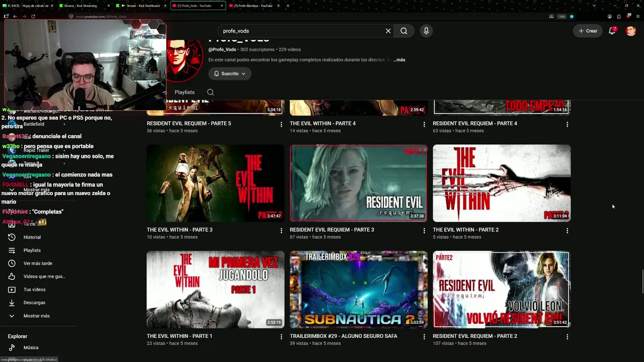Open the account avatar menu
The height and width of the screenshot is (362, 644).
630,31
